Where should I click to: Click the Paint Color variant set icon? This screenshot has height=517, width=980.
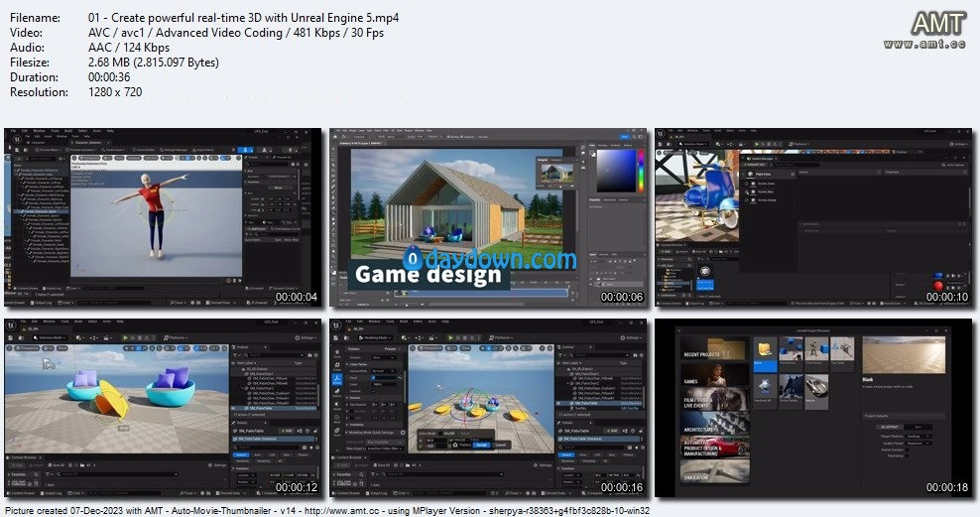pos(750,174)
